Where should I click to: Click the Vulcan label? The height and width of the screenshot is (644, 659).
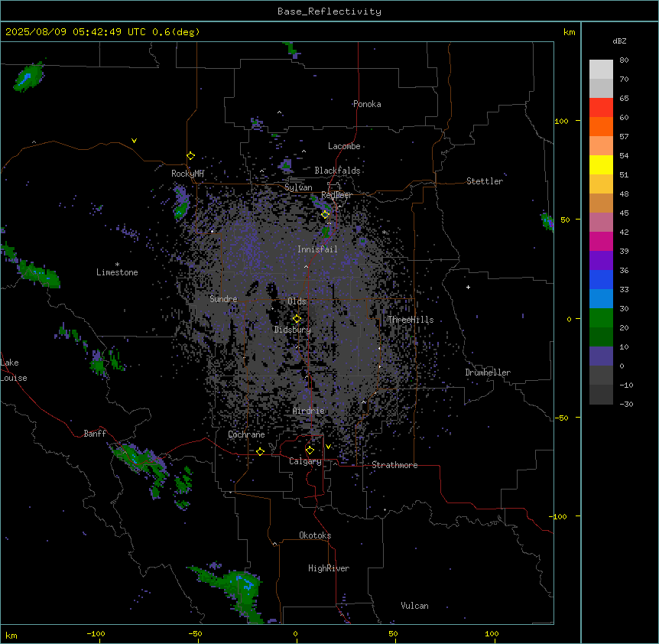pos(415,606)
